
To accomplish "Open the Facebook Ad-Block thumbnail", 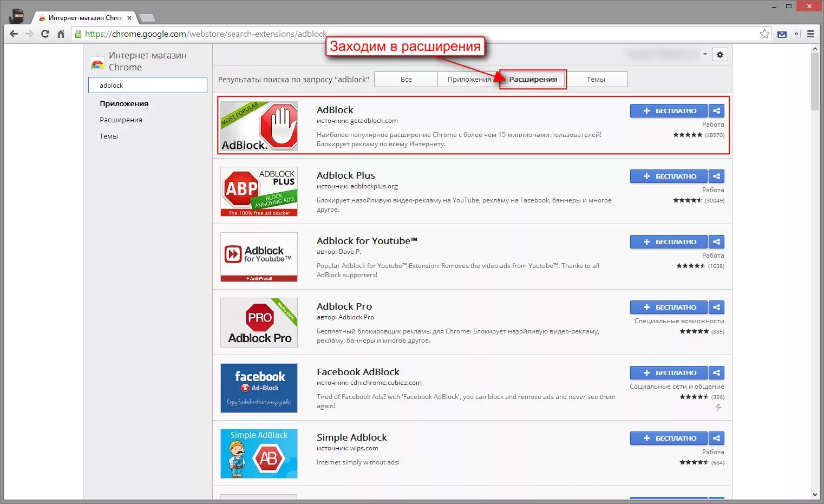I will pyautogui.click(x=259, y=388).
